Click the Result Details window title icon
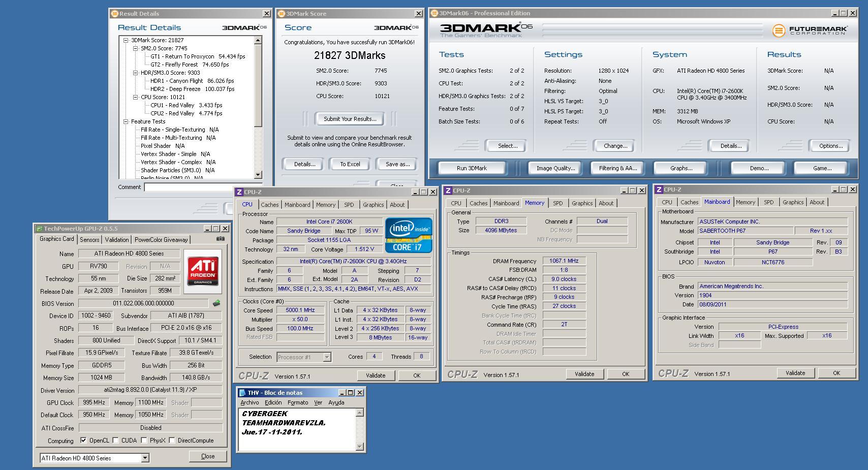The height and width of the screenshot is (470, 868). pos(115,14)
